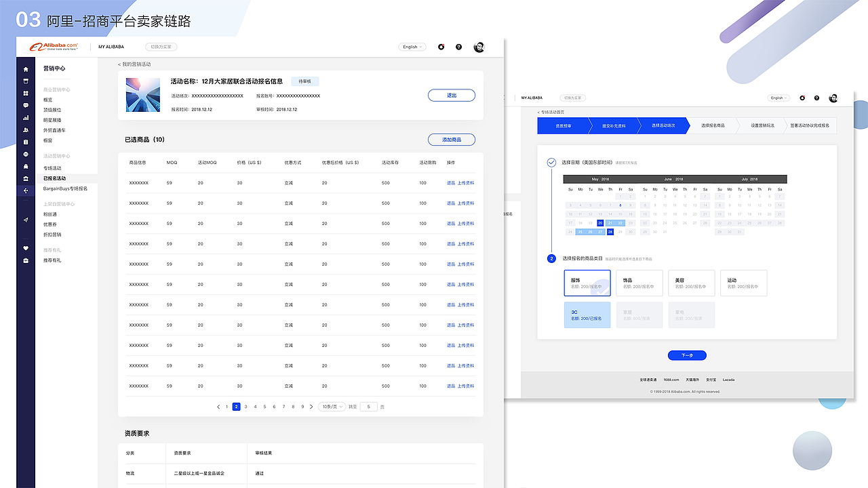Open the 10条/页 page size dropdown
Viewport: 868px width, 488px height.
click(x=333, y=407)
